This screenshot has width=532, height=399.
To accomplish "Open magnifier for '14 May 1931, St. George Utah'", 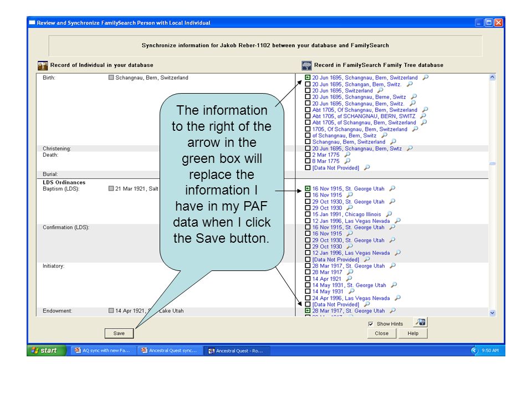I will [394, 285].
